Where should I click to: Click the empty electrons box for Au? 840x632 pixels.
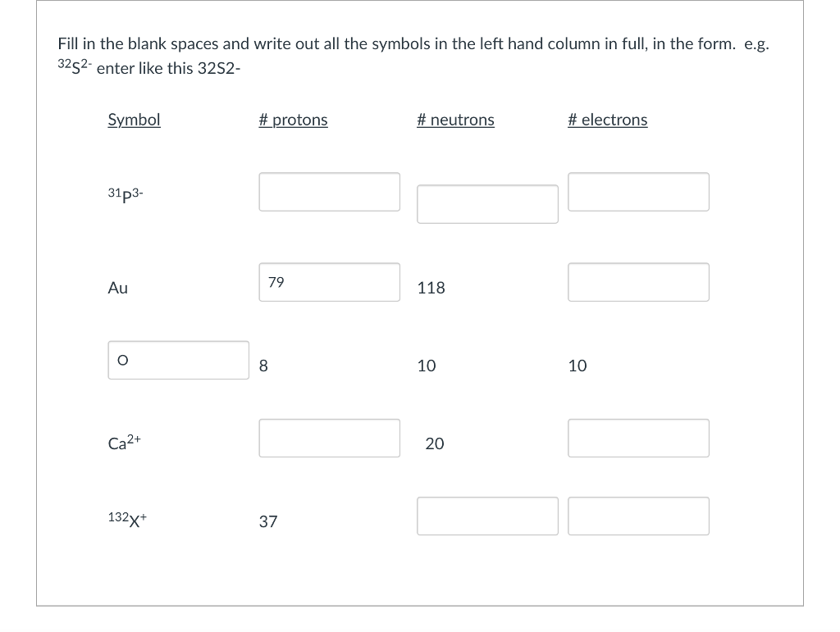coord(638,281)
